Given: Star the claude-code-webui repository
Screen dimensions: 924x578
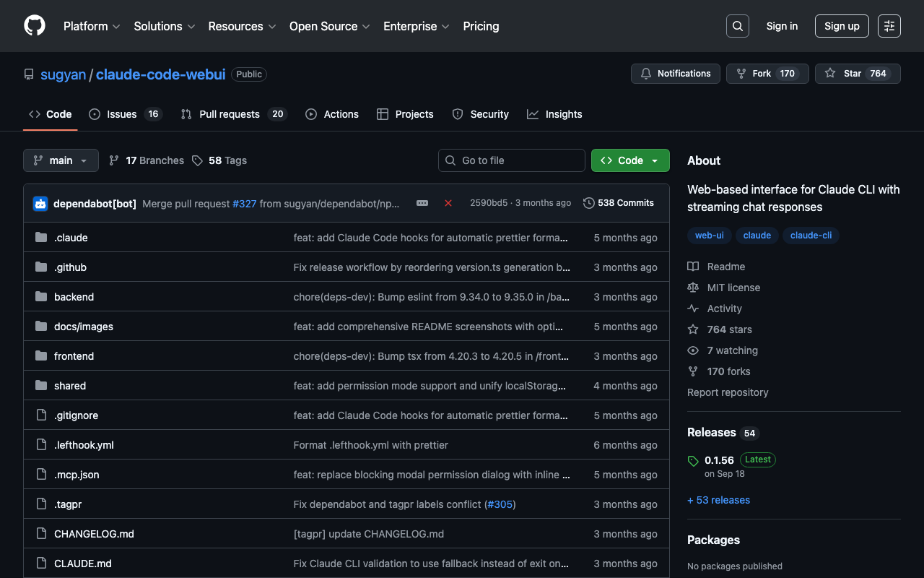Looking at the screenshot, I should (857, 74).
